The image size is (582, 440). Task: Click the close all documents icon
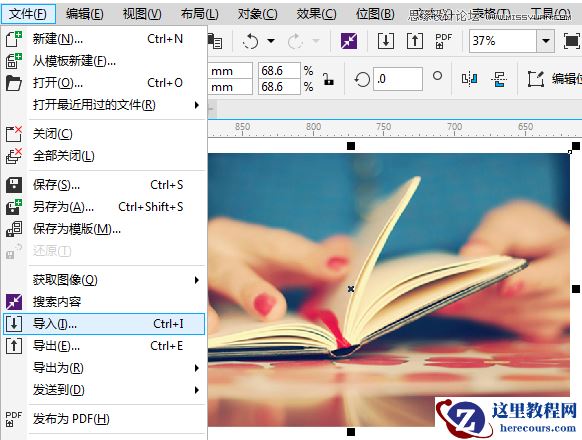14,156
